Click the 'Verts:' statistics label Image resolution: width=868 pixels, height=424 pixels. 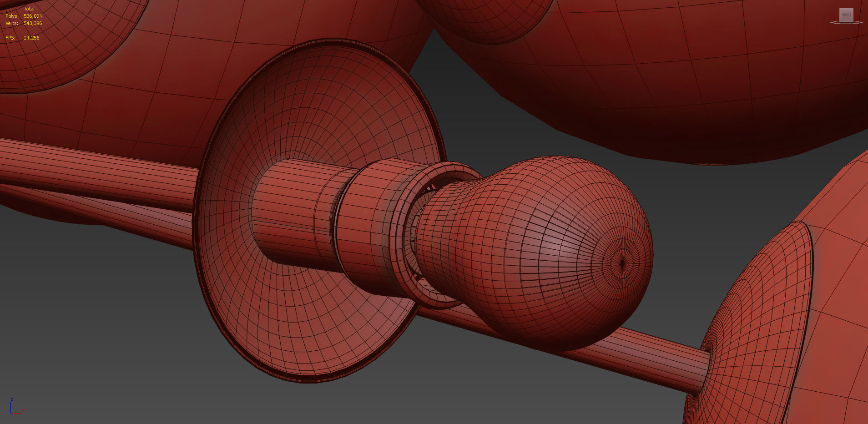tap(12, 23)
